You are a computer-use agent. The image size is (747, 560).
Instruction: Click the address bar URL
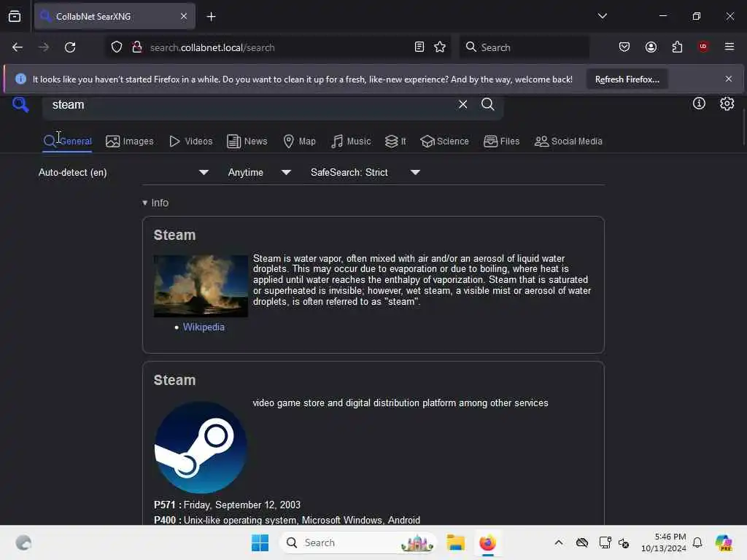212,47
